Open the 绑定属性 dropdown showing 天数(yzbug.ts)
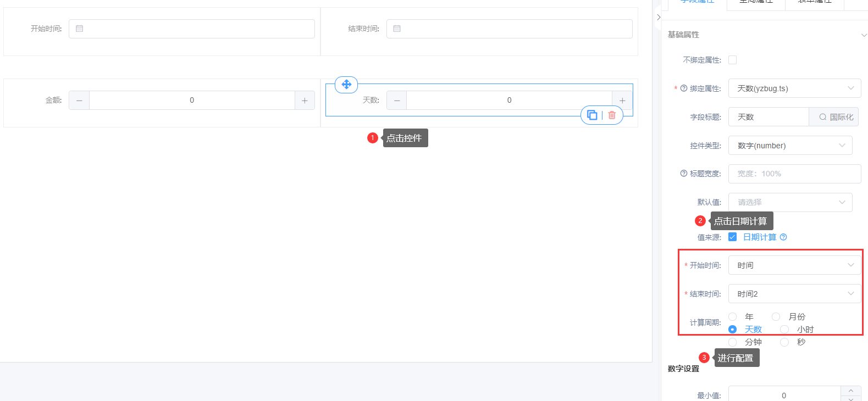 tap(795, 88)
